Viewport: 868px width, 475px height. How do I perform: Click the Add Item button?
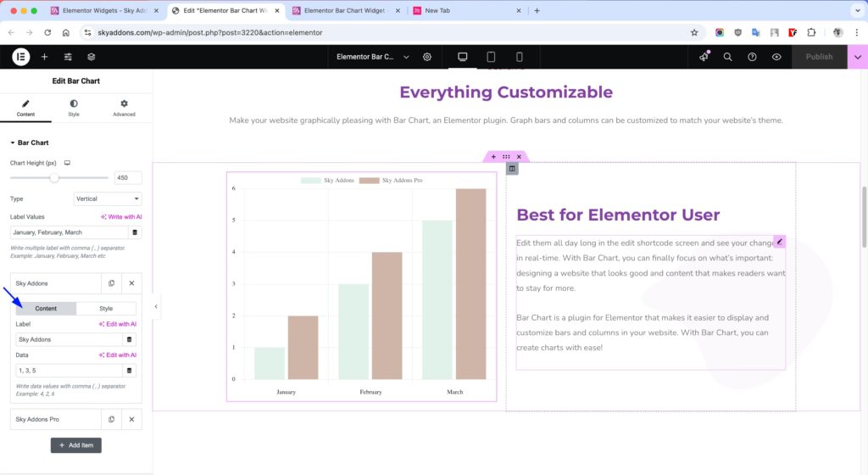[75, 445]
